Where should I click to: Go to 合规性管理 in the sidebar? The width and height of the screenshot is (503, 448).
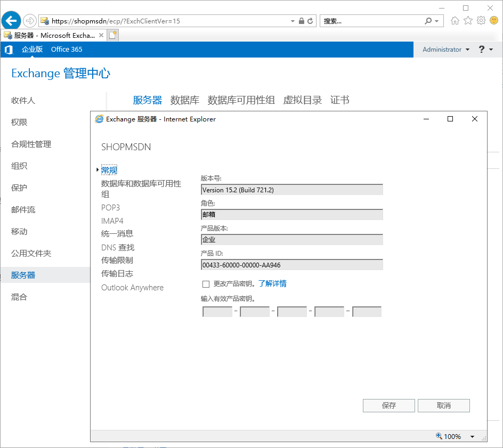click(x=31, y=144)
